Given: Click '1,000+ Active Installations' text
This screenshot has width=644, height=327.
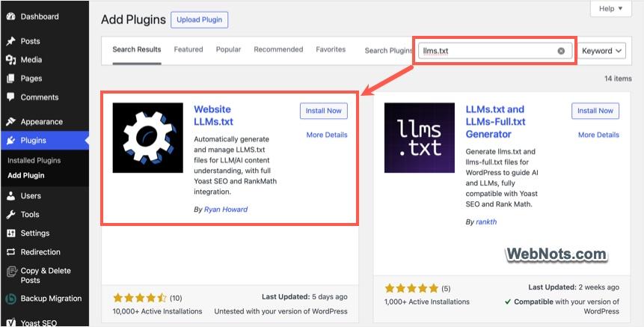Looking at the screenshot, I should [x=427, y=302].
